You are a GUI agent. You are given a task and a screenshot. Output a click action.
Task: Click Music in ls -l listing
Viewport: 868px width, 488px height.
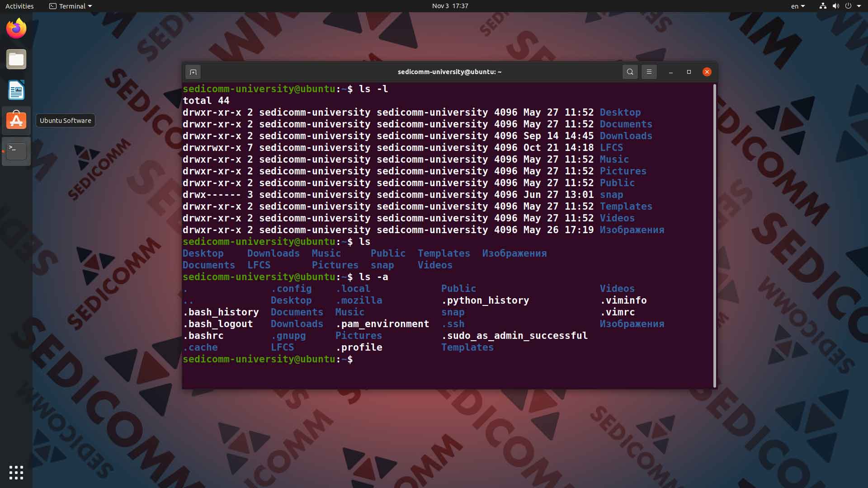pos(614,160)
